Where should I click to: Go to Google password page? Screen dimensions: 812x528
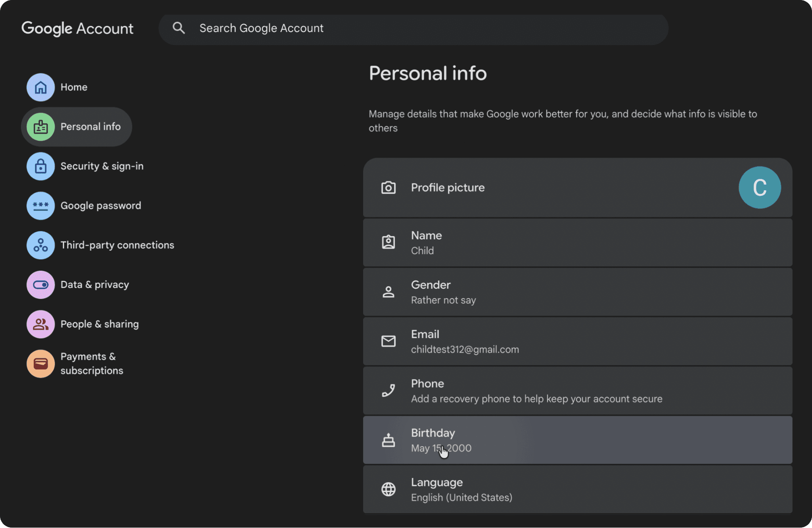click(x=84, y=206)
